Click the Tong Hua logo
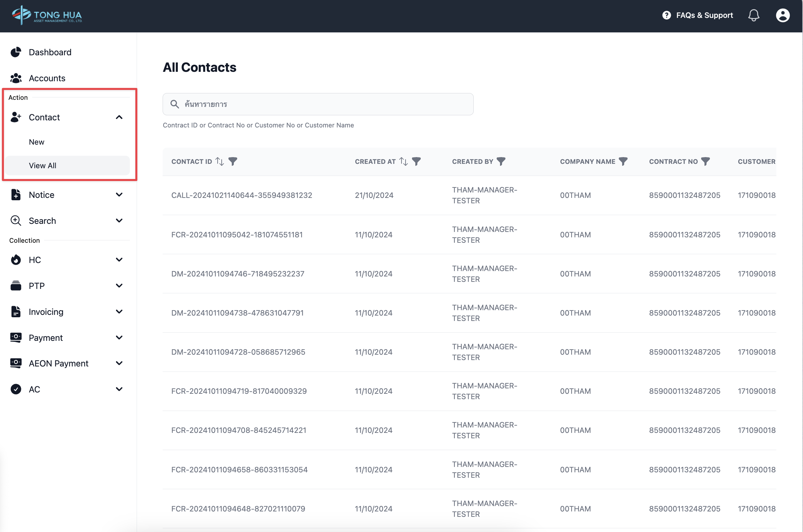Screen dimensions: 803x532 [47, 15]
